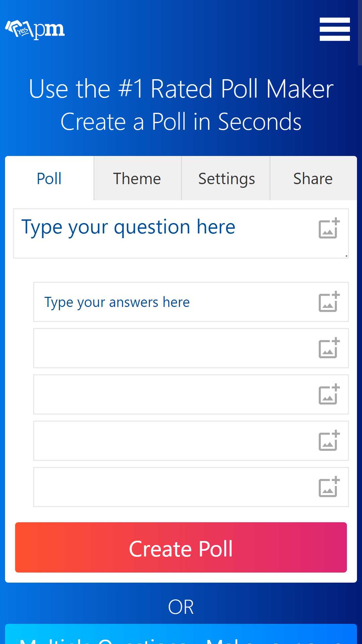This screenshot has height=644, width=362.
Task: Click the Yes pm logo
Action: point(35,30)
